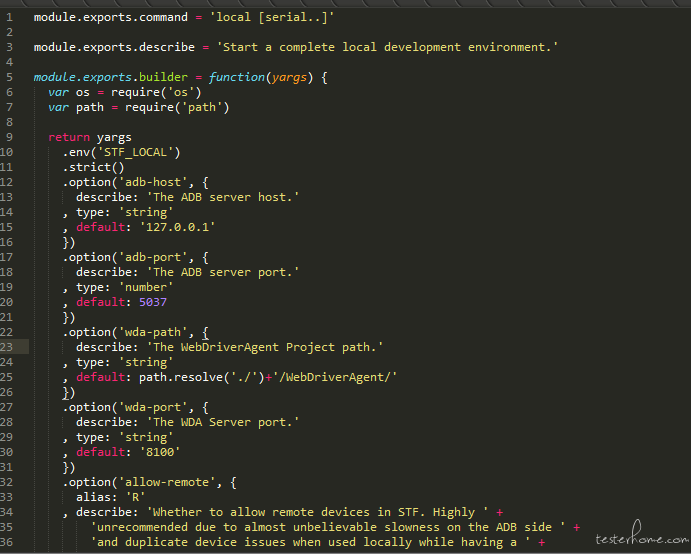Viewport: 691px width, 554px height.
Task: Click the 'allow-remote' option name
Action: point(167,482)
